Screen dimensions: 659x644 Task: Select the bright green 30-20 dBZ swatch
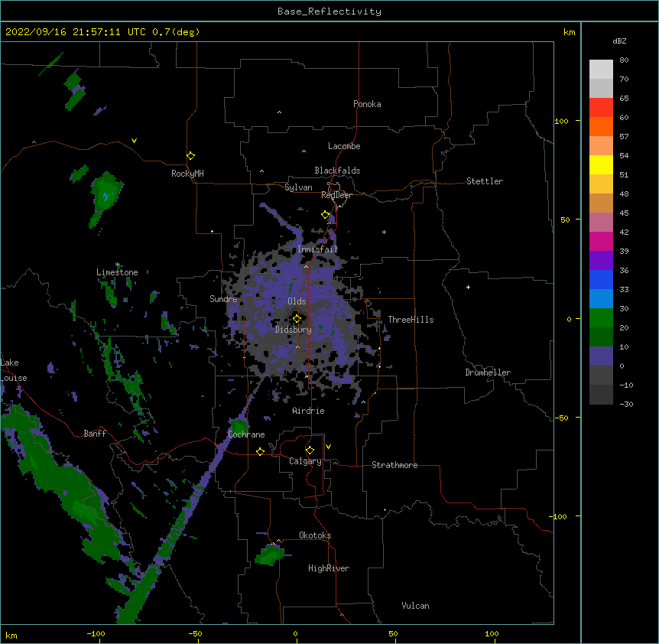601,318
